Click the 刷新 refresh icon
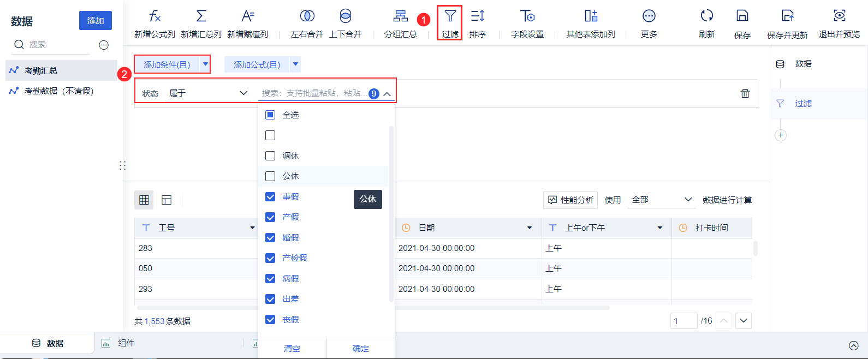 pyautogui.click(x=707, y=16)
